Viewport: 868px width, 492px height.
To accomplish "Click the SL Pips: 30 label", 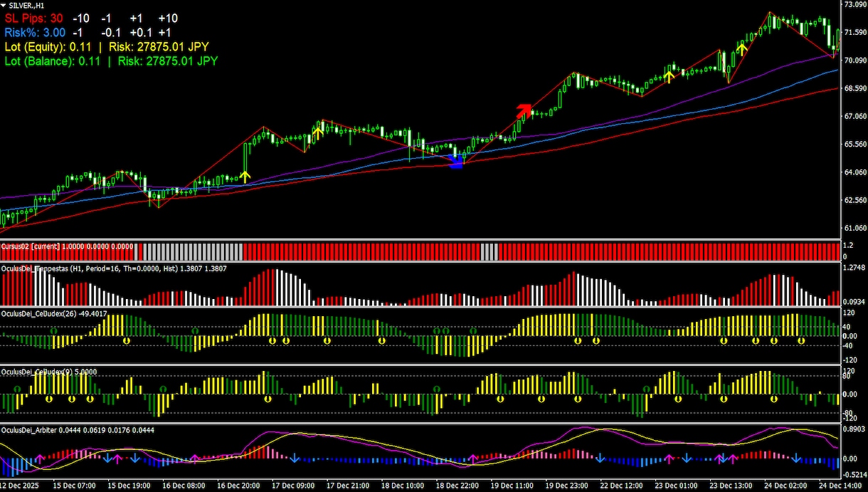I will tap(35, 18).
